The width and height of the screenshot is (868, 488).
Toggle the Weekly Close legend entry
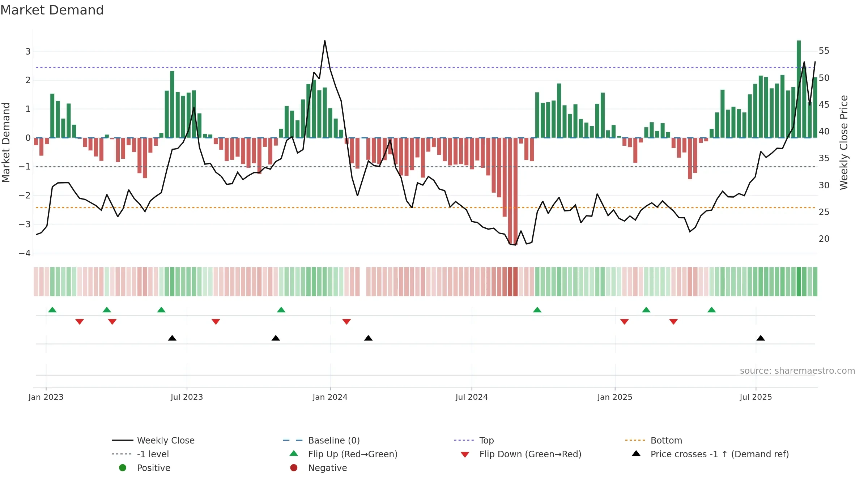point(153,440)
